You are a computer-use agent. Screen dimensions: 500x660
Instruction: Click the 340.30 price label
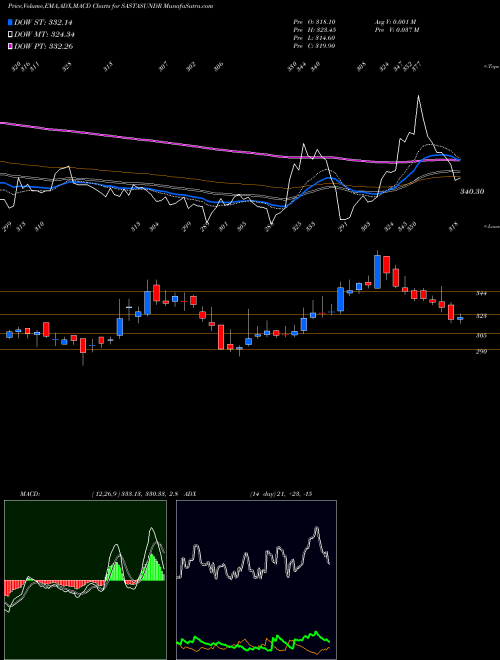point(472,192)
